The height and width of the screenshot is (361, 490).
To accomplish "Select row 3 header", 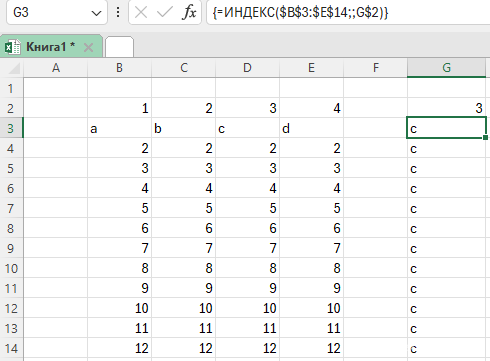I will [11, 128].
